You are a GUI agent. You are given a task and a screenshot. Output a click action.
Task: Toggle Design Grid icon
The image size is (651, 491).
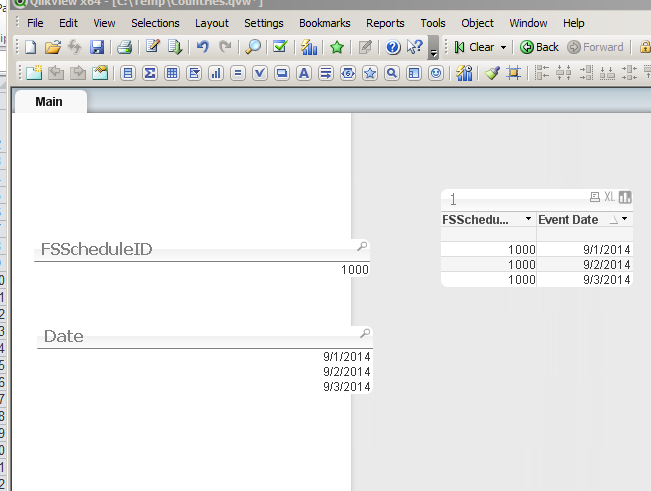(x=514, y=73)
